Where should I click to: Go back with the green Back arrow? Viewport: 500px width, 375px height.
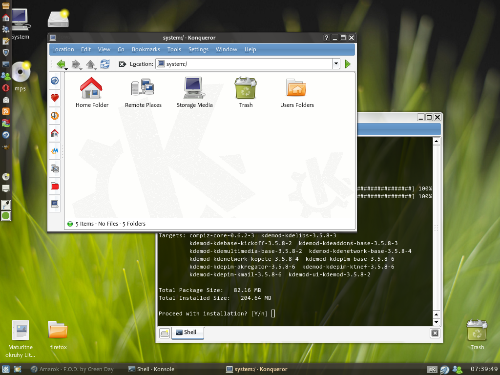coord(61,64)
